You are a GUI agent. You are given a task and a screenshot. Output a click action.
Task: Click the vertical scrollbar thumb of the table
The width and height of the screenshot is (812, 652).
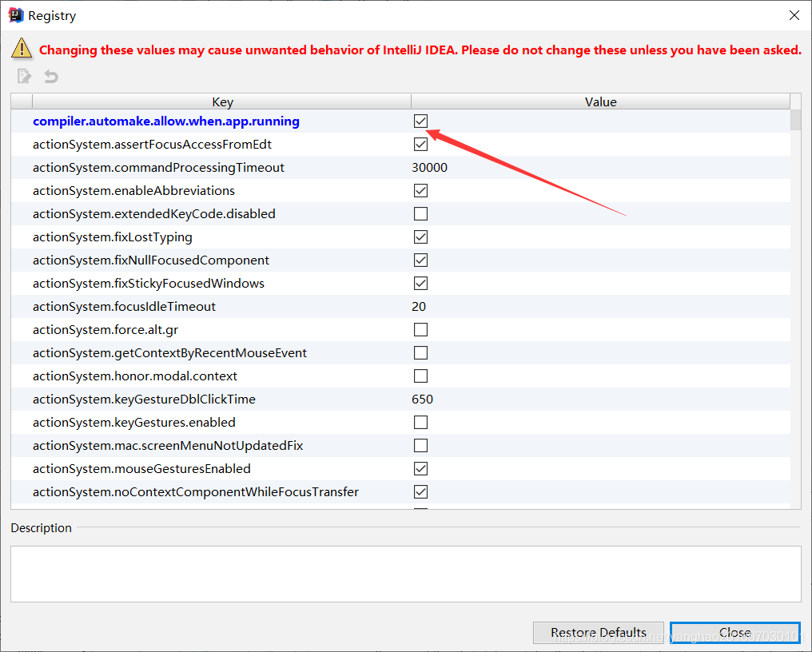[795, 120]
